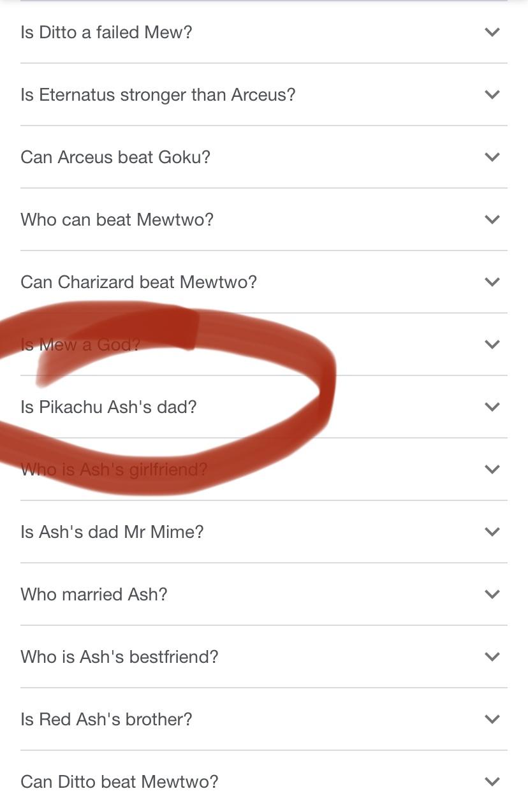Viewport: 528px width, 812px height.
Task: Expand chevron for 'Who is Ash's bestfriend?'
Action: click(x=492, y=656)
